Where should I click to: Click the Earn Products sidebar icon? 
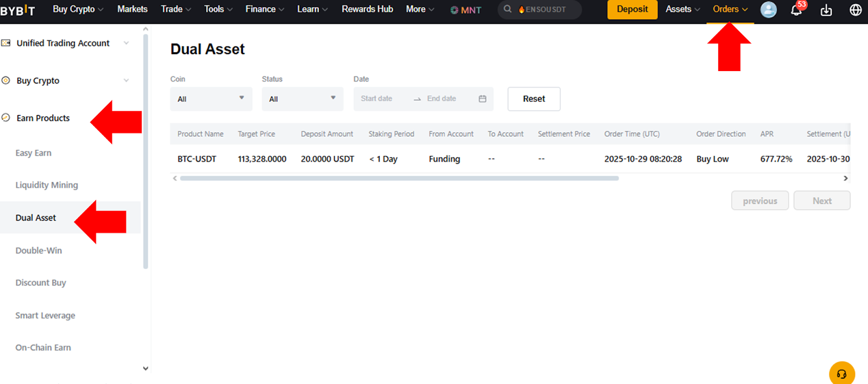[6, 118]
